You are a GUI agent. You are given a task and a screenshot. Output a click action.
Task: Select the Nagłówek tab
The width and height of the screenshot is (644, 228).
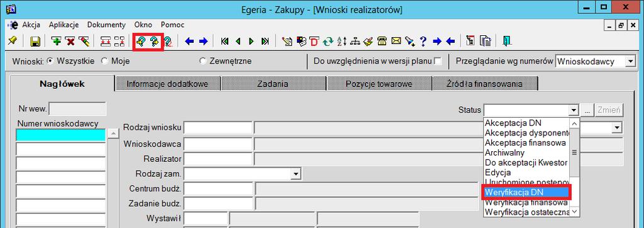[62, 84]
